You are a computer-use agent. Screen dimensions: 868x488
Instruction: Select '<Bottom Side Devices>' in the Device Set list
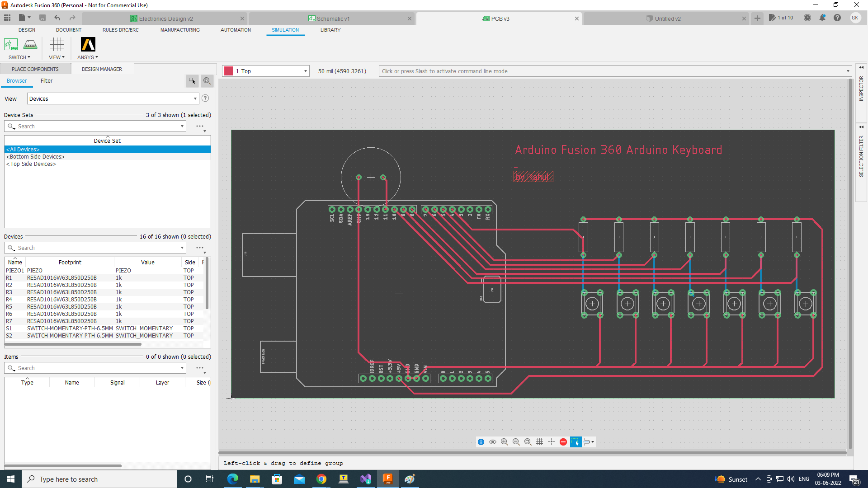click(36, 156)
